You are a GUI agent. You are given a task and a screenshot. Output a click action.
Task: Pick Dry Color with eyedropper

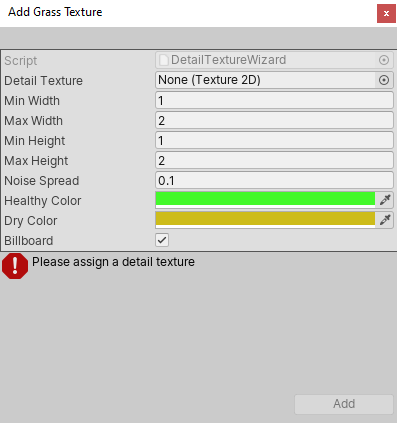click(385, 220)
